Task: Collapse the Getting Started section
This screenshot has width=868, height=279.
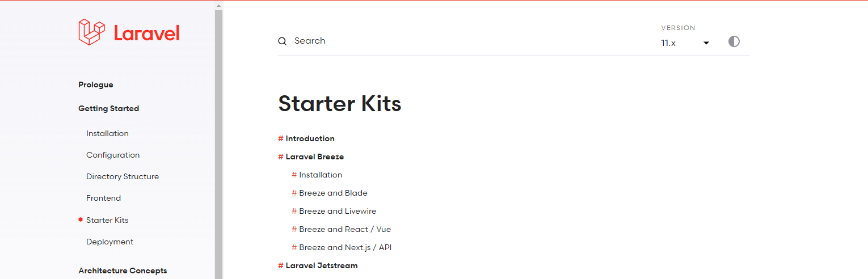Action: (108, 108)
